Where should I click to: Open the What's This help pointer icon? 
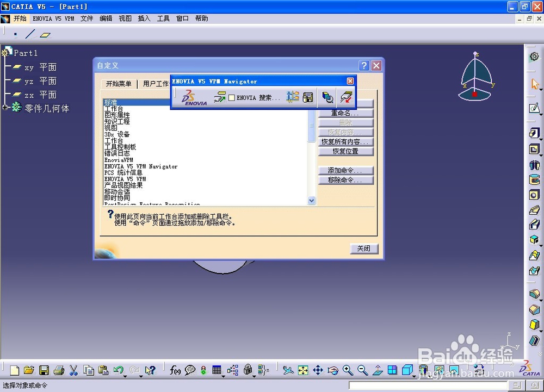pyautogui.click(x=150, y=370)
